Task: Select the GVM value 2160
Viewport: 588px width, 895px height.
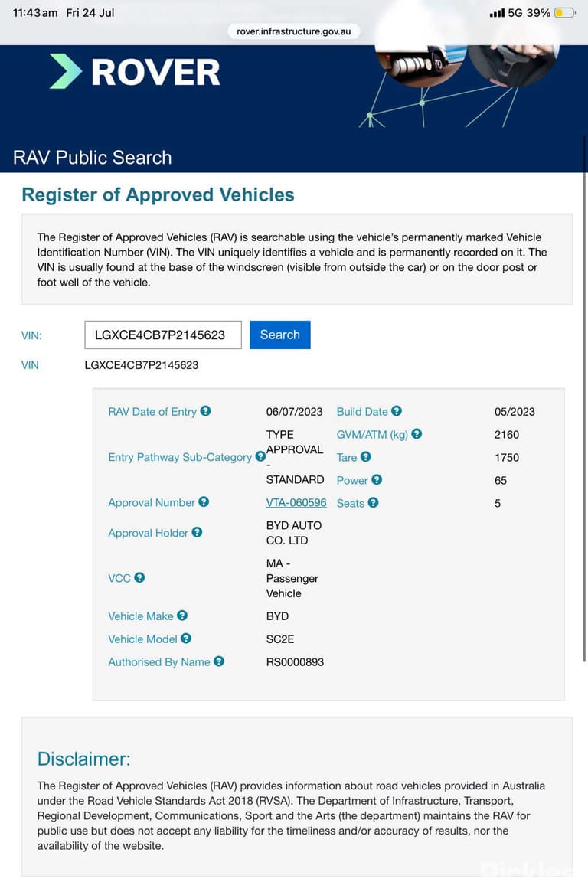Action: click(507, 434)
